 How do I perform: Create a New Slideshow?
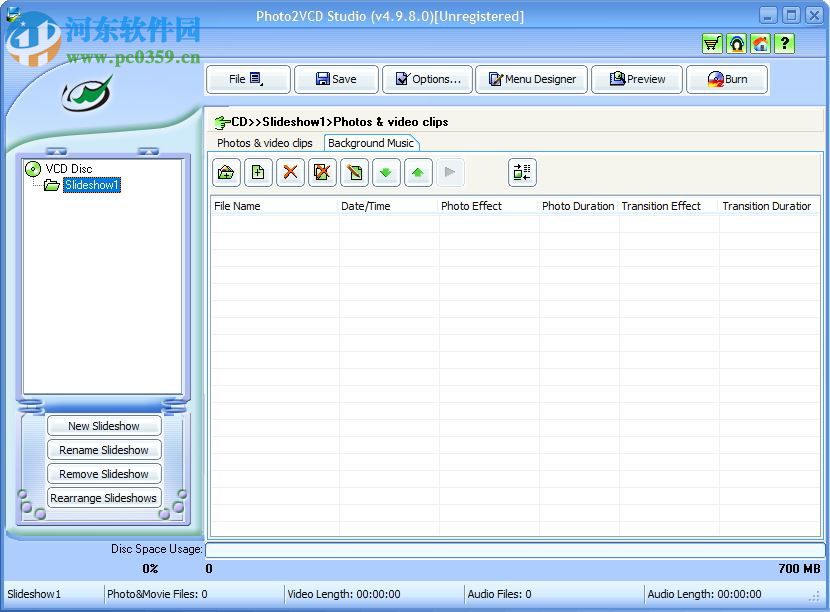point(104,425)
